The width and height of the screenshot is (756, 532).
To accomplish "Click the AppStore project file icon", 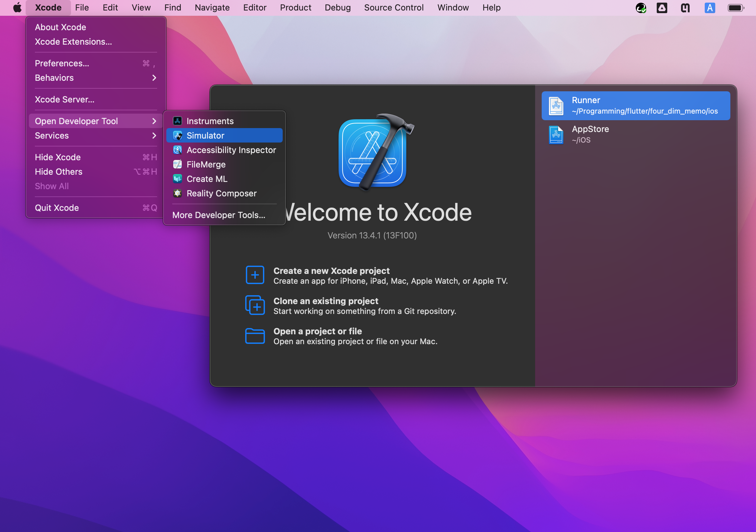I will (x=556, y=135).
